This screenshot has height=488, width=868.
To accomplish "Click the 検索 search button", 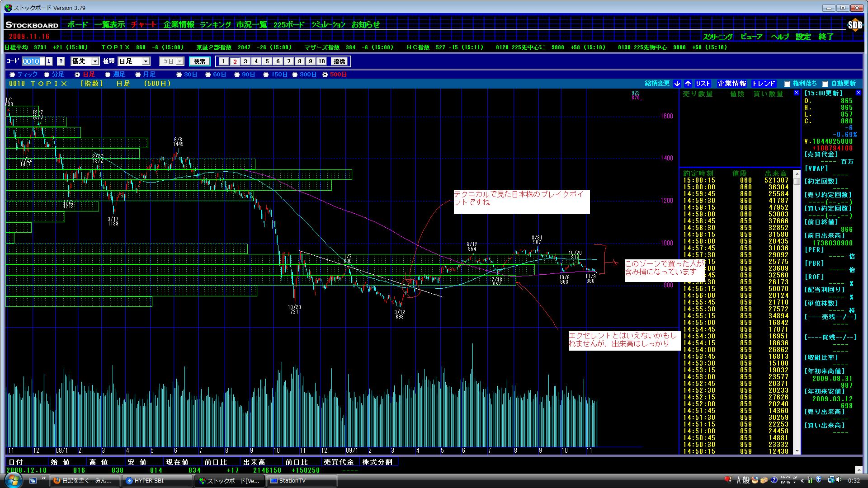I will [199, 61].
